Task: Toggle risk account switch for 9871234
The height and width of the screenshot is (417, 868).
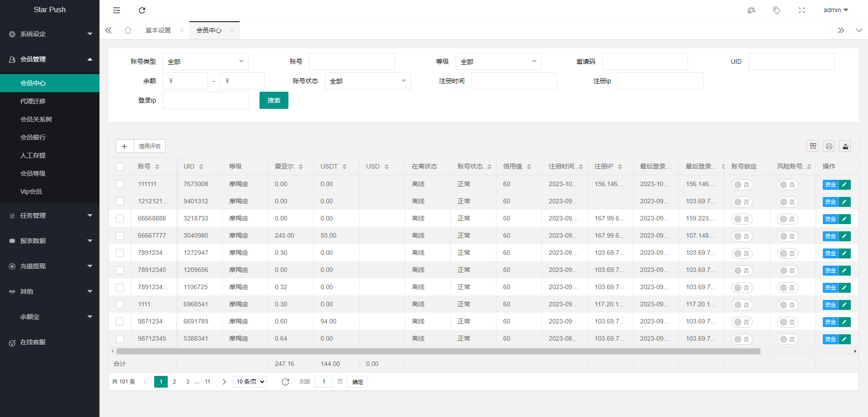Action: 788,322
